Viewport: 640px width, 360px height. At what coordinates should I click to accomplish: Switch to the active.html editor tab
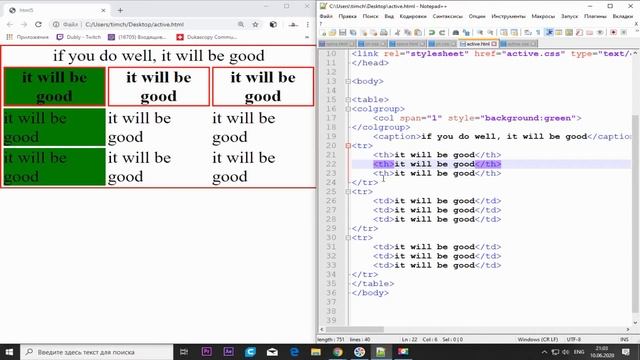(x=477, y=44)
